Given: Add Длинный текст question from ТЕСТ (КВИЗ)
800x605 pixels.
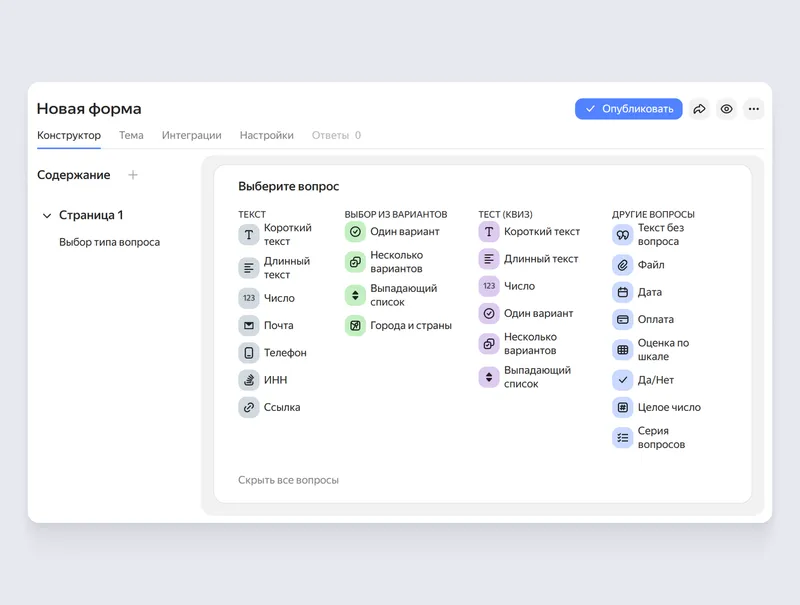Looking at the screenshot, I should click(x=529, y=259).
